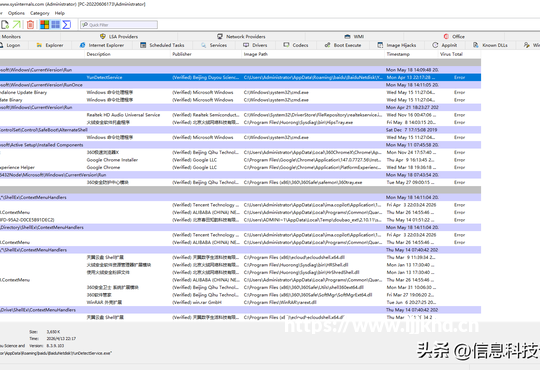Click the new file icon in the toolbar
This screenshot has width=540, height=370.
pos(5,24)
